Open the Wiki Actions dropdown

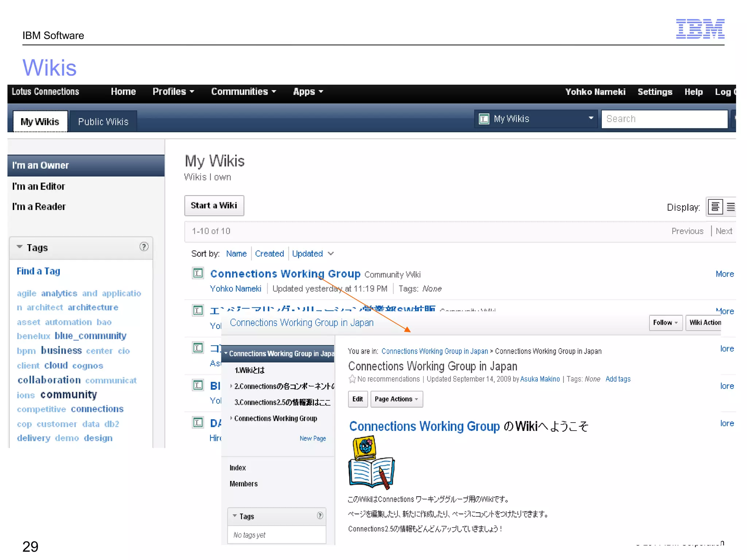tap(704, 323)
